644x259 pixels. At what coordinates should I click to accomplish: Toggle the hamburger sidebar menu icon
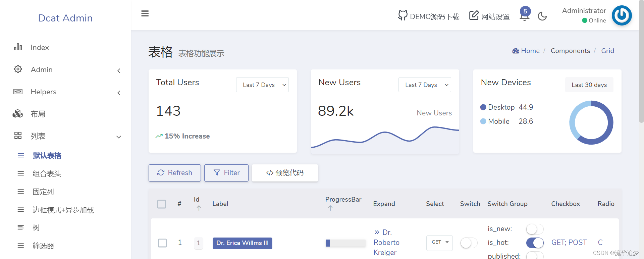pyautogui.click(x=145, y=14)
